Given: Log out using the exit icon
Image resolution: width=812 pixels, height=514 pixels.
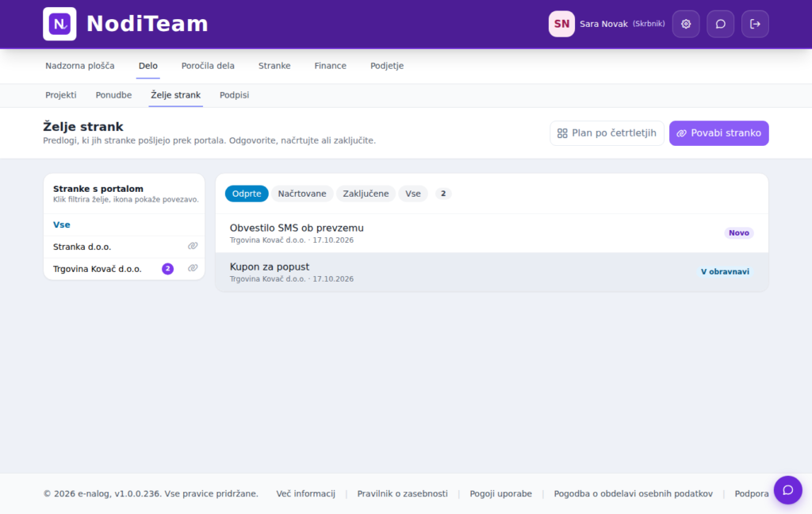Looking at the screenshot, I should click(755, 24).
